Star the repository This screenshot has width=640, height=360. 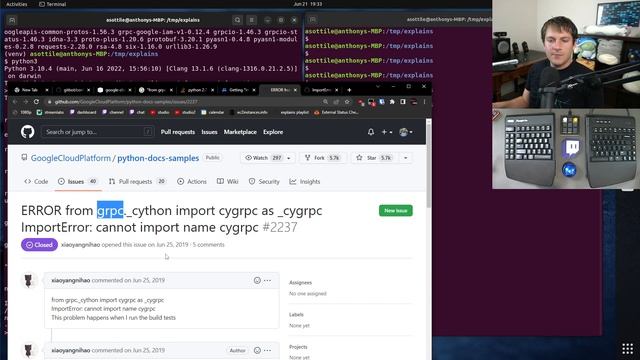[374, 158]
